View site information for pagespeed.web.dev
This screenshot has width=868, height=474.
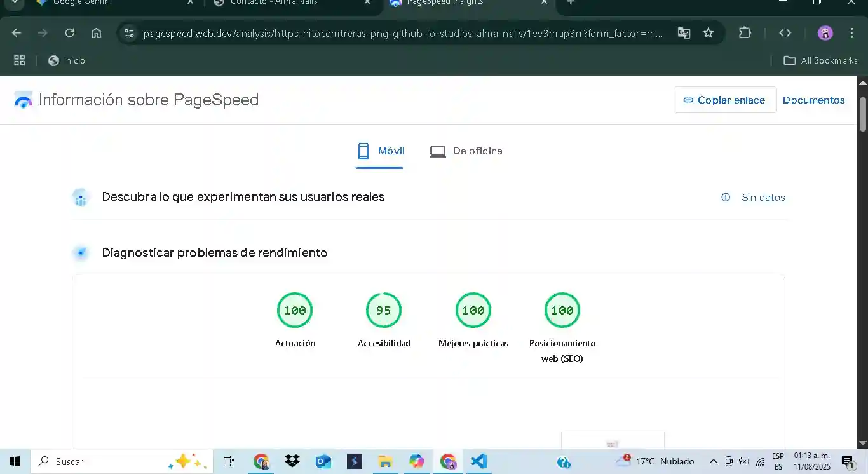tap(129, 33)
